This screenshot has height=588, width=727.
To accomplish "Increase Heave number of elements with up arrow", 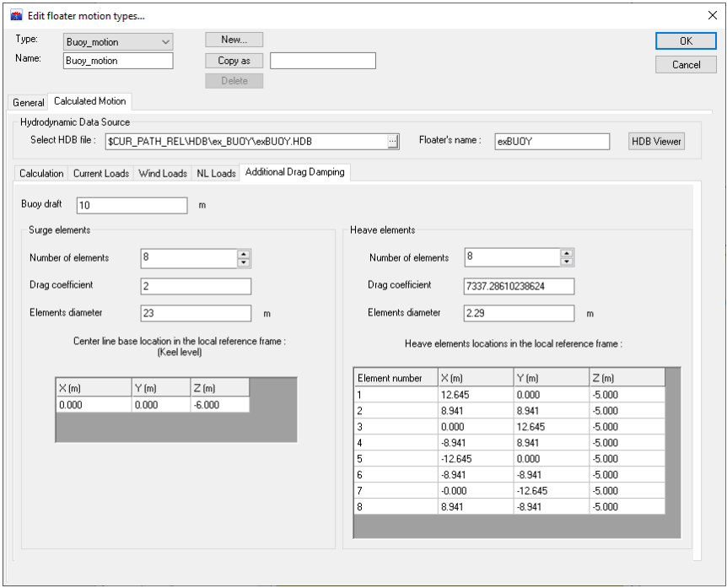I will coord(567,253).
